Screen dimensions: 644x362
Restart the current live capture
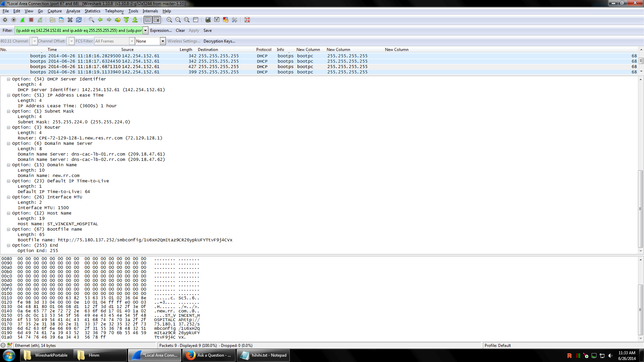tap(40, 20)
